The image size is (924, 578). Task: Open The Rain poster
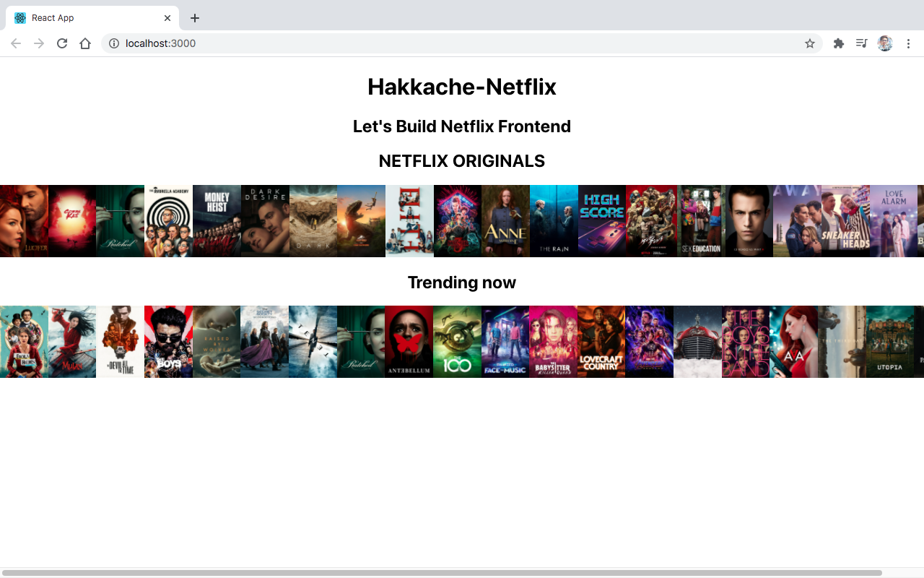(x=554, y=221)
